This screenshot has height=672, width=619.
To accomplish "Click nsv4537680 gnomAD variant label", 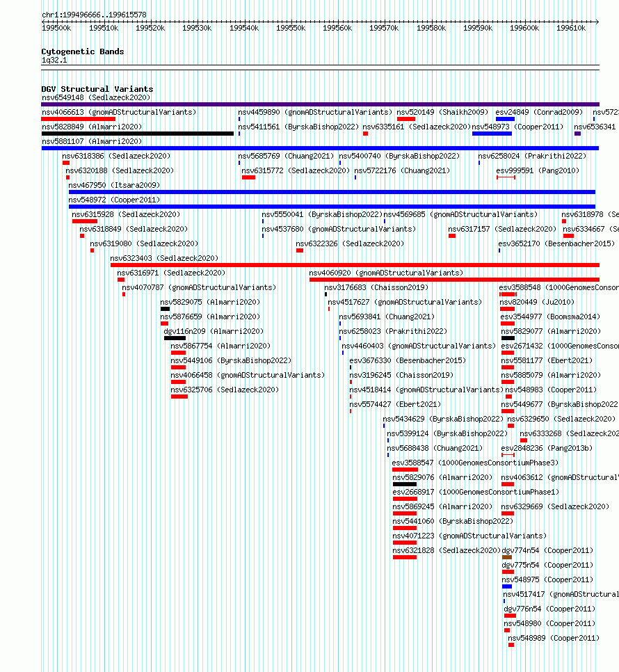I will (339, 229).
